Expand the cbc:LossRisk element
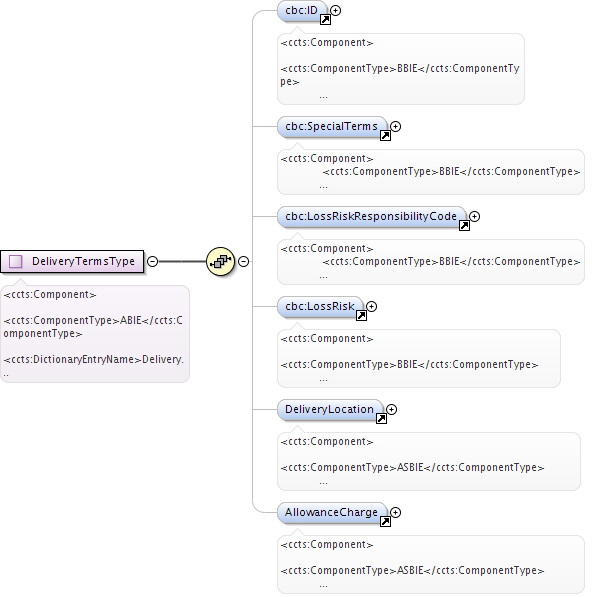Viewport: 592px width, 597px height. tap(372, 306)
